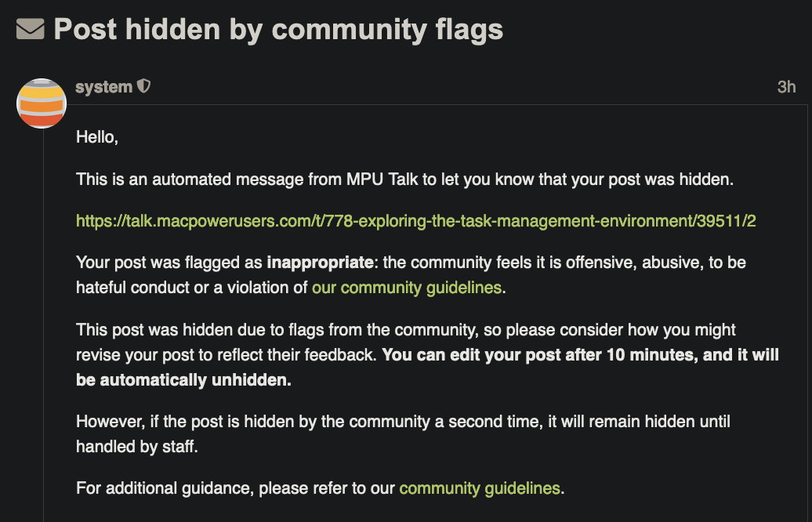This screenshot has width=812, height=522.
Task: Open the system username profile
Action: pos(103,87)
